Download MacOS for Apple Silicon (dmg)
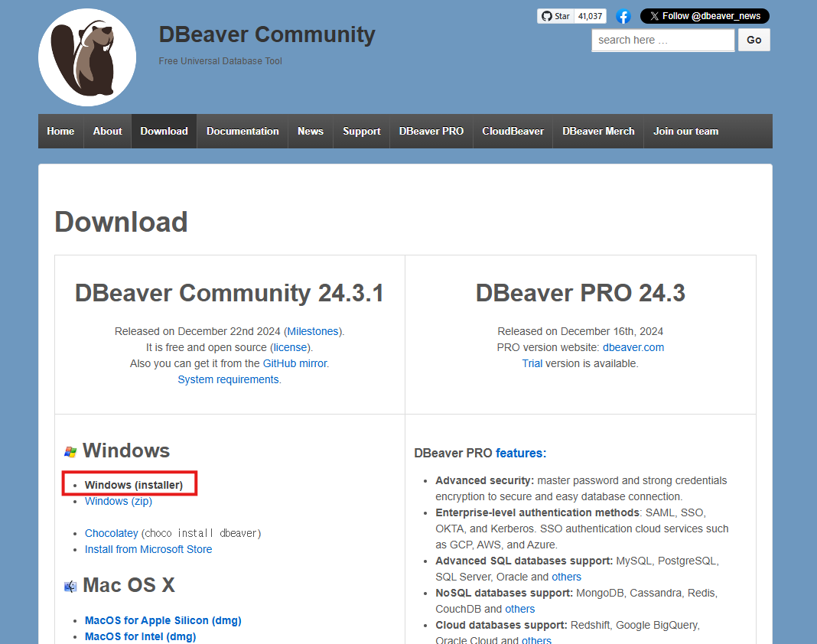The height and width of the screenshot is (644, 817). [x=163, y=620]
